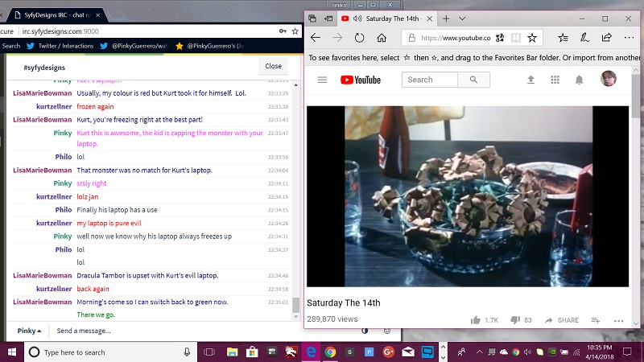
Task: Open File Explorer from the taskbar
Action: tap(232, 352)
